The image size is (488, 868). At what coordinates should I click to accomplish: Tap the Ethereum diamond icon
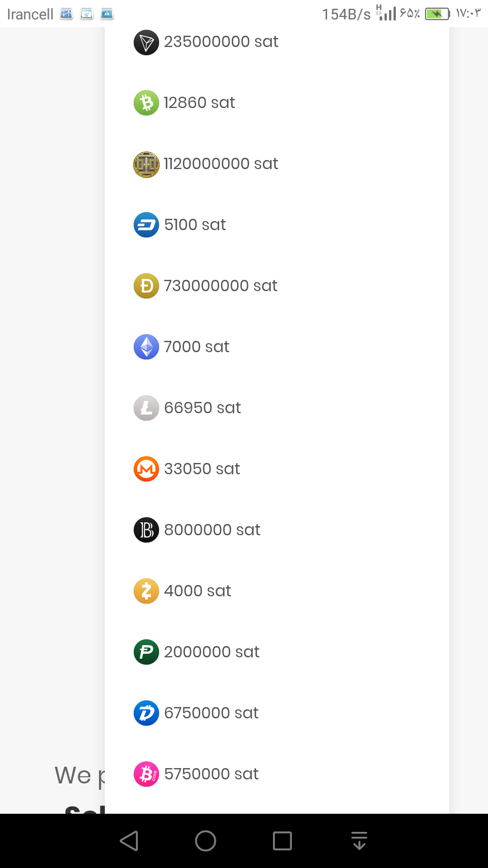point(146,347)
